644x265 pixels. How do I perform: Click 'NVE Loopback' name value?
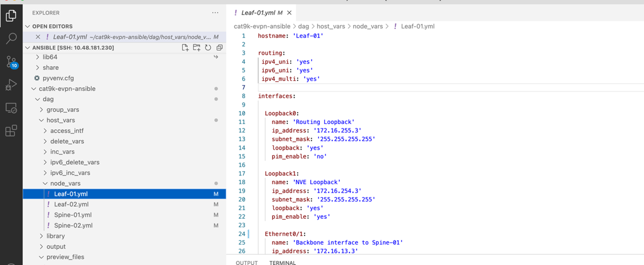coord(316,182)
